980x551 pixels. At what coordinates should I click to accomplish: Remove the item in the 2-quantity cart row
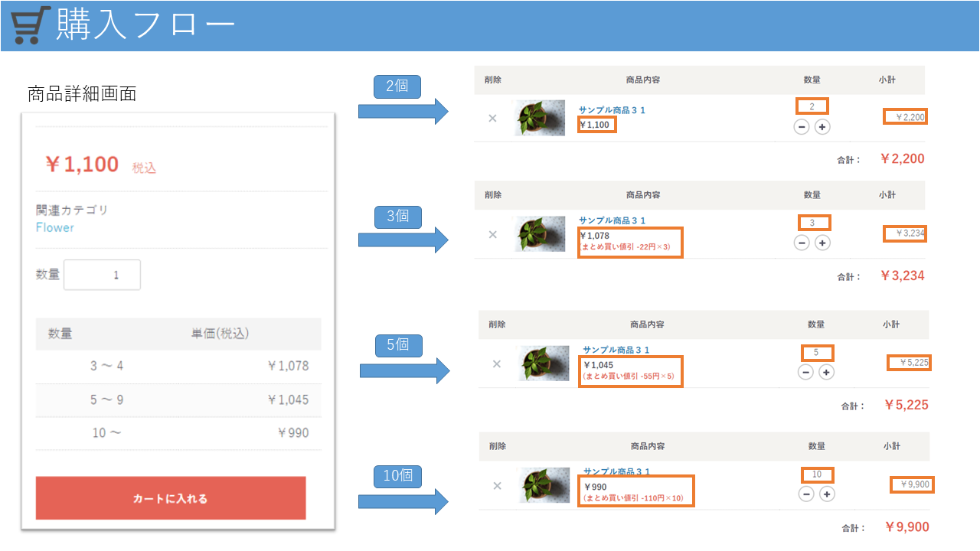492,119
